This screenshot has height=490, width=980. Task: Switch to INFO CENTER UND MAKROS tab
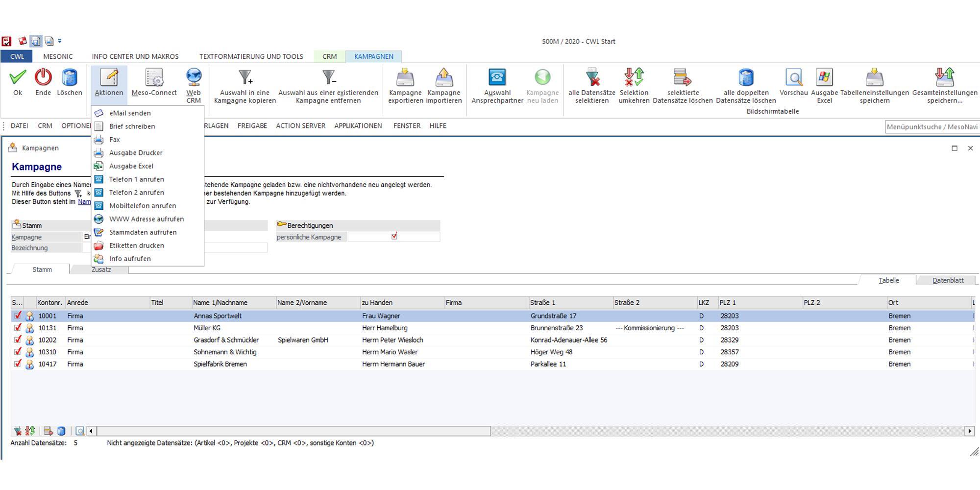(x=135, y=56)
